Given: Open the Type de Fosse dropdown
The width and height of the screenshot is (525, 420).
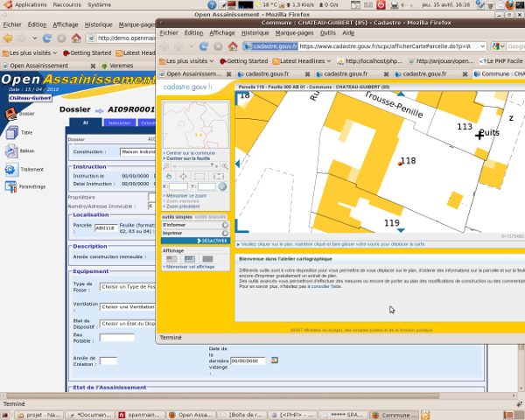Looking at the screenshot, I should tap(128, 287).
